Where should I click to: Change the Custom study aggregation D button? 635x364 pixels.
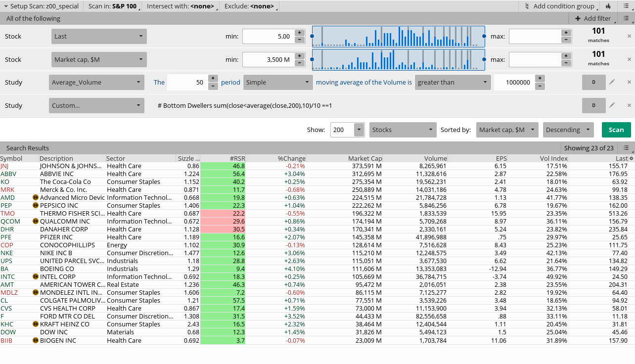point(594,105)
